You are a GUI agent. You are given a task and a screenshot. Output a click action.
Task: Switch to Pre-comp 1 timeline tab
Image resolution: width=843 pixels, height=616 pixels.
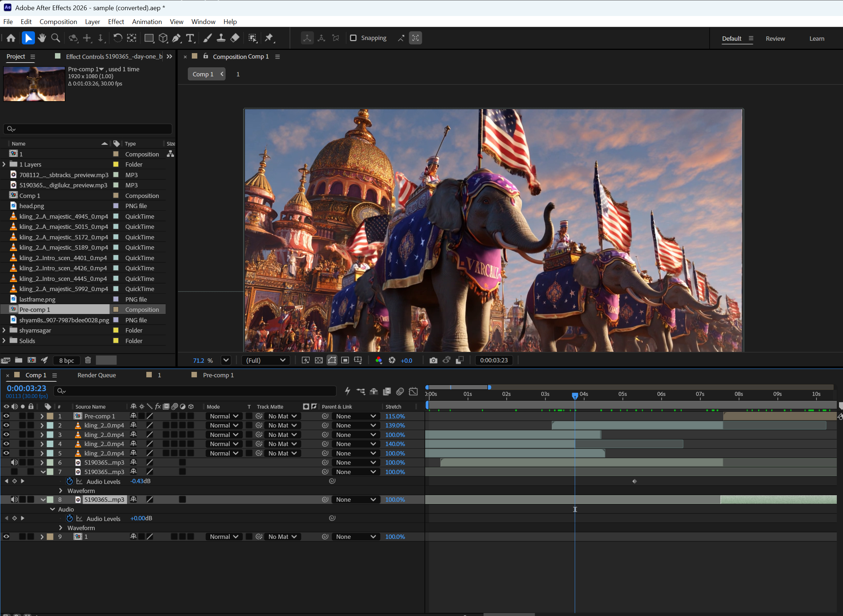click(x=218, y=375)
